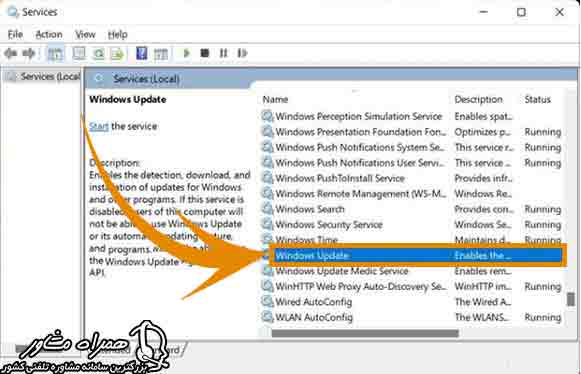Select the highlighted Windows Update service name
The height and width of the screenshot is (374, 581).
pyautogui.click(x=312, y=255)
